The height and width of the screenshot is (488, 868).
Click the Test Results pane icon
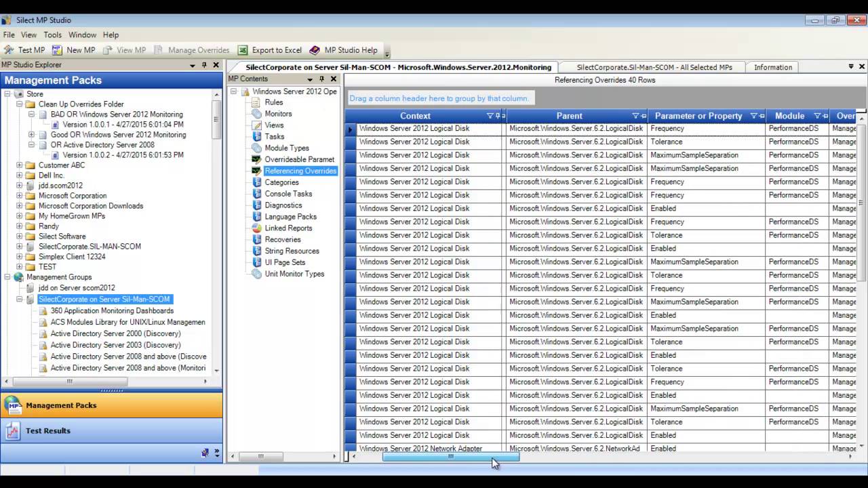pyautogui.click(x=12, y=431)
